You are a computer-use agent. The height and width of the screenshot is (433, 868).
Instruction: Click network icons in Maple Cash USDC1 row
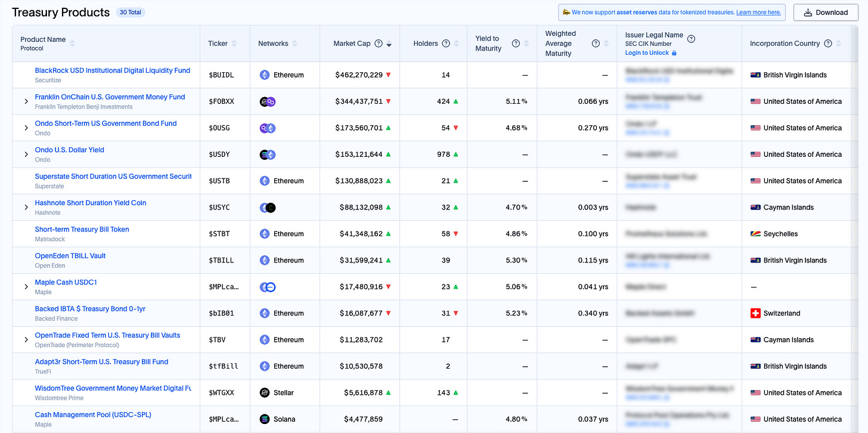268,287
